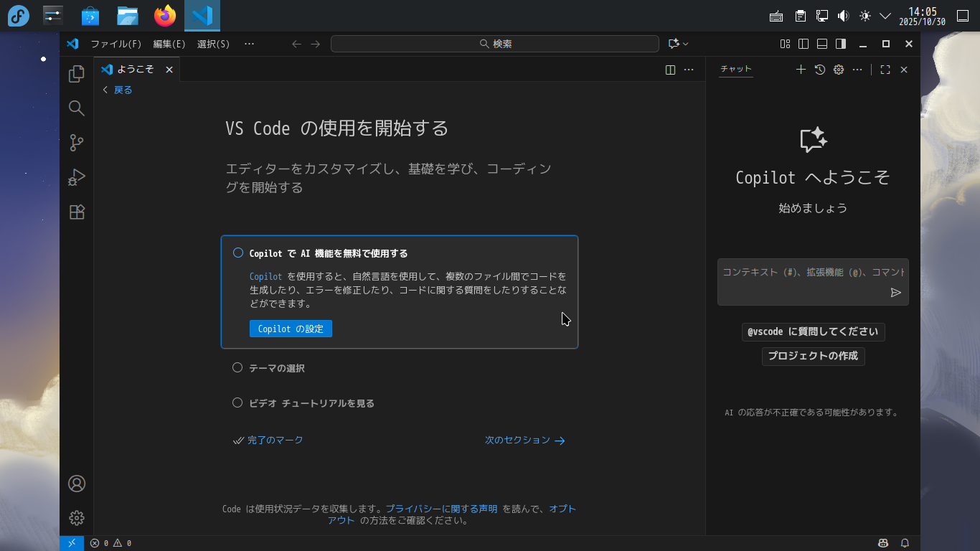The image size is (980, 551).
Task: Select the テーマの選択 step circle
Action: 237,367
